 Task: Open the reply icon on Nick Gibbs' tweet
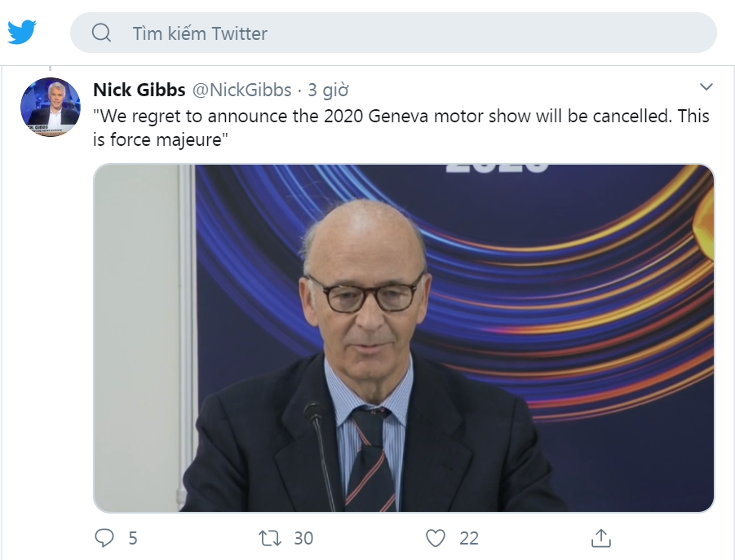click(x=105, y=538)
